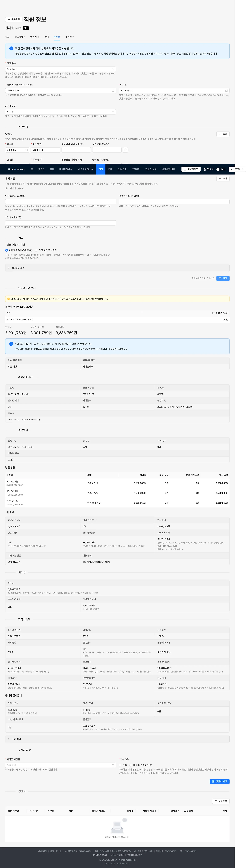The image size is (246, 868).
Task: Click the 정산서 저장 button
Action: click(x=219, y=781)
